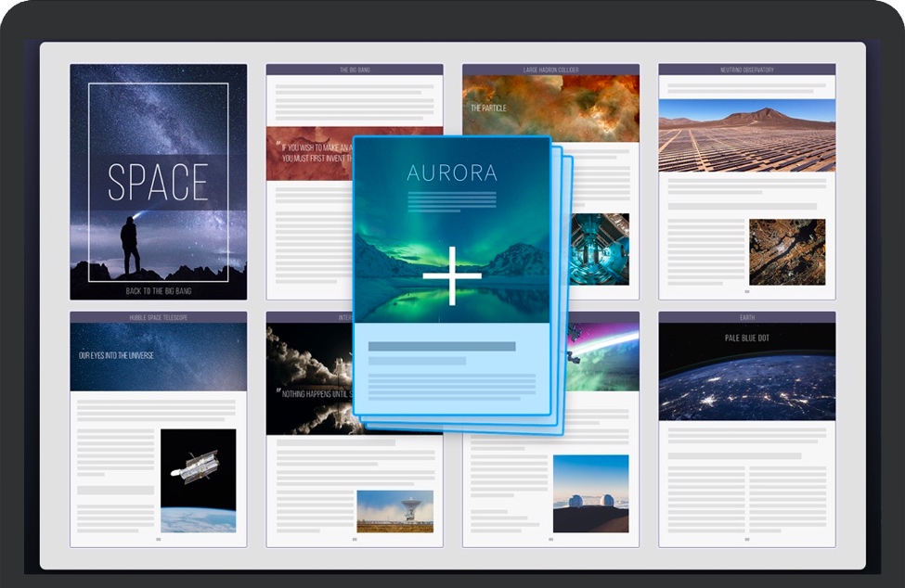905x588 pixels.
Task: Open the page with The Big Bang header
Action: pyautogui.click(x=354, y=70)
